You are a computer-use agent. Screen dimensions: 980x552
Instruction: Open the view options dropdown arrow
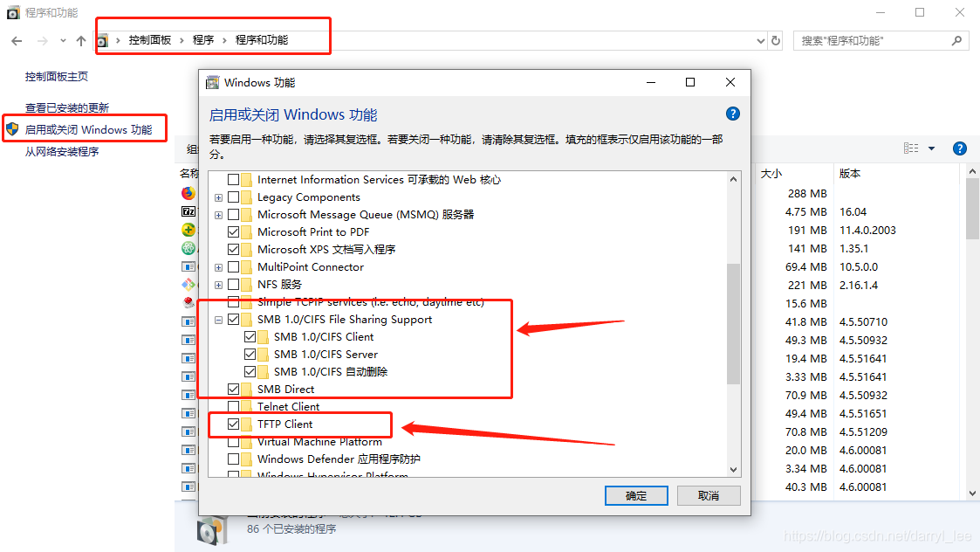[931, 148]
